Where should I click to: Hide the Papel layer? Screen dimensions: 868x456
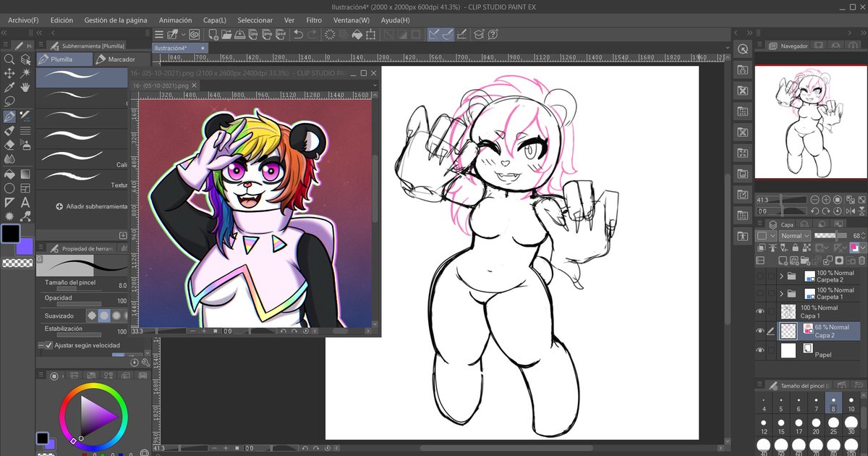click(x=760, y=350)
